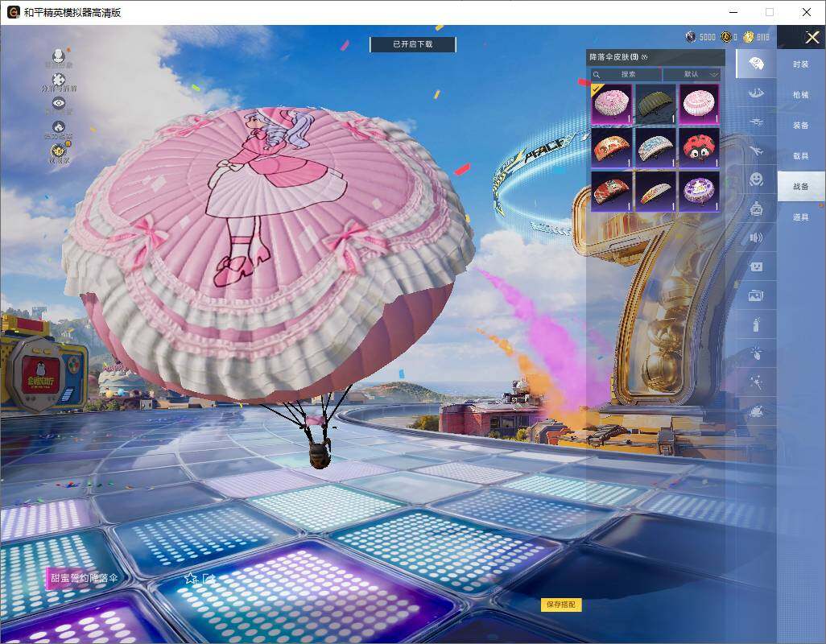Click the info icon next to 降落伞皮肤(9)
Viewport: 826px width, 644px height.
(645, 57)
